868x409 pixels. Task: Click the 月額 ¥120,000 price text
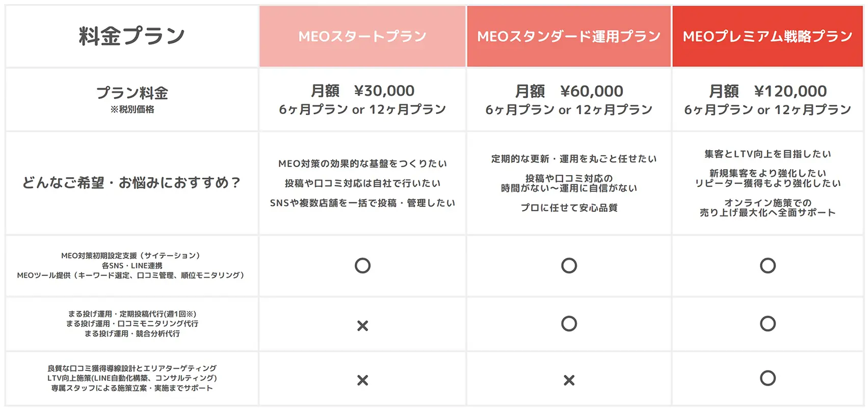pos(768,91)
